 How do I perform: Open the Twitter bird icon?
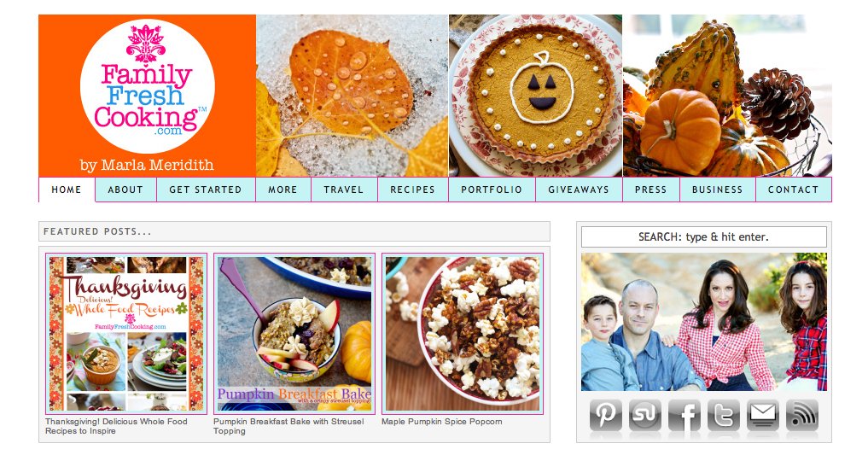point(724,415)
